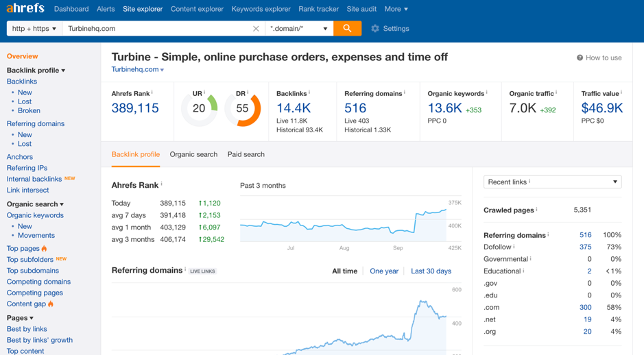This screenshot has height=355, width=644.
Task: Click info icon next to Ahrefs Rank metric
Action: pyautogui.click(x=152, y=92)
